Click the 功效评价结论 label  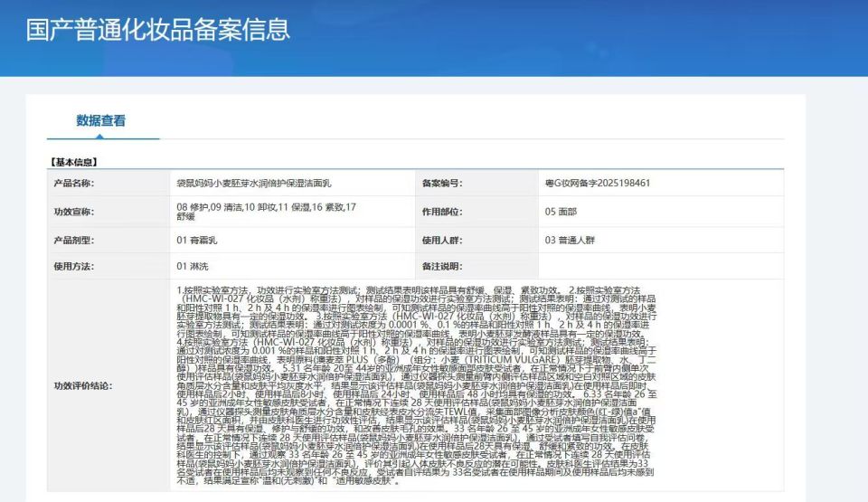pyautogui.click(x=83, y=385)
